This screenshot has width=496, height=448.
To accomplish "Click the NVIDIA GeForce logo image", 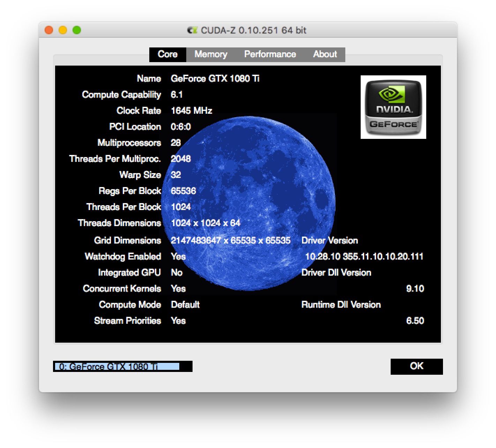I will pyautogui.click(x=393, y=107).
